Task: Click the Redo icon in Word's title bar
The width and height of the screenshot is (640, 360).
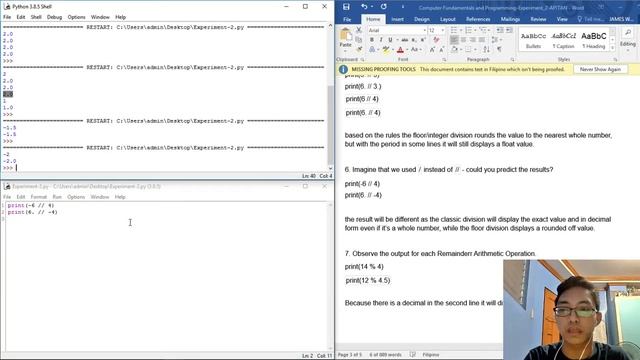Action: 383,7
